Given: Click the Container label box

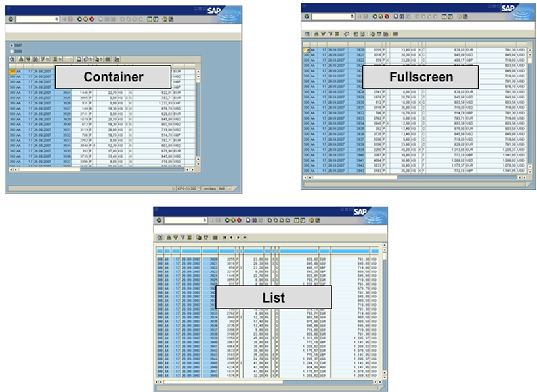Looking at the screenshot, I should coord(113,77).
